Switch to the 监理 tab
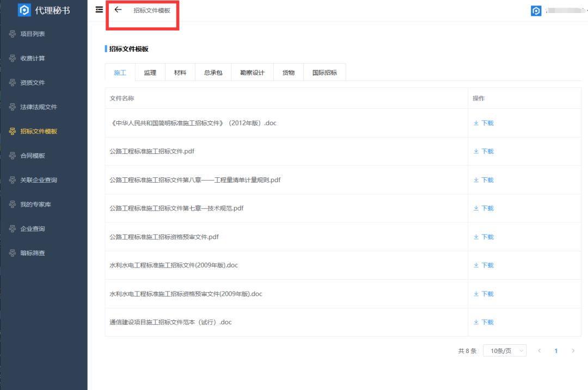 click(150, 71)
